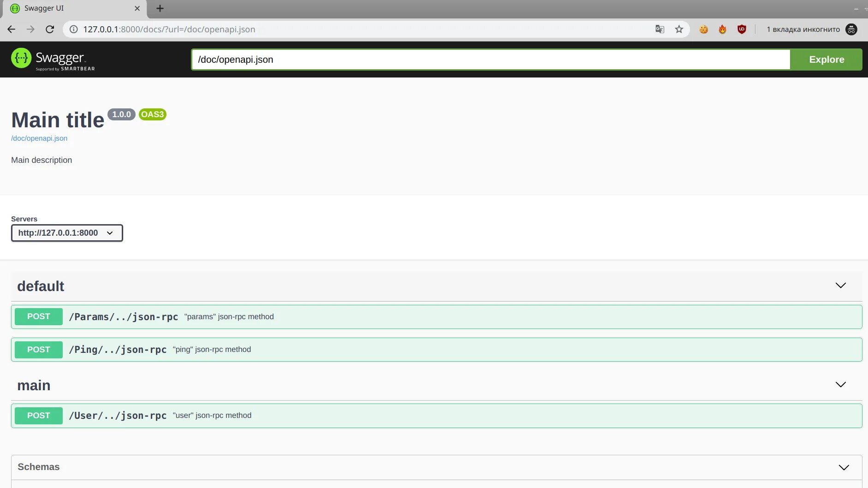Click "user" json-rpc method summary
868x488 pixels.
click(212, 416)
